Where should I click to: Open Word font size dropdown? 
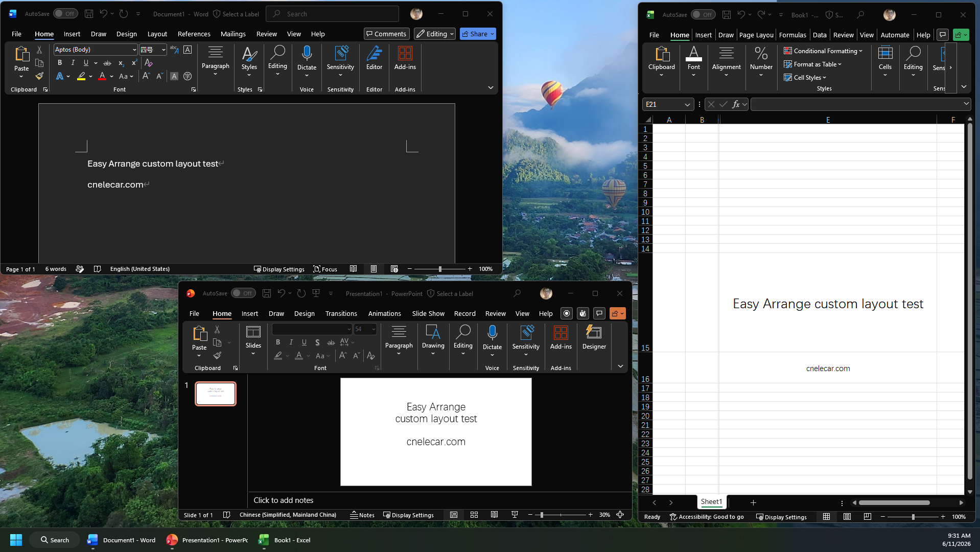tap(164, 50)
